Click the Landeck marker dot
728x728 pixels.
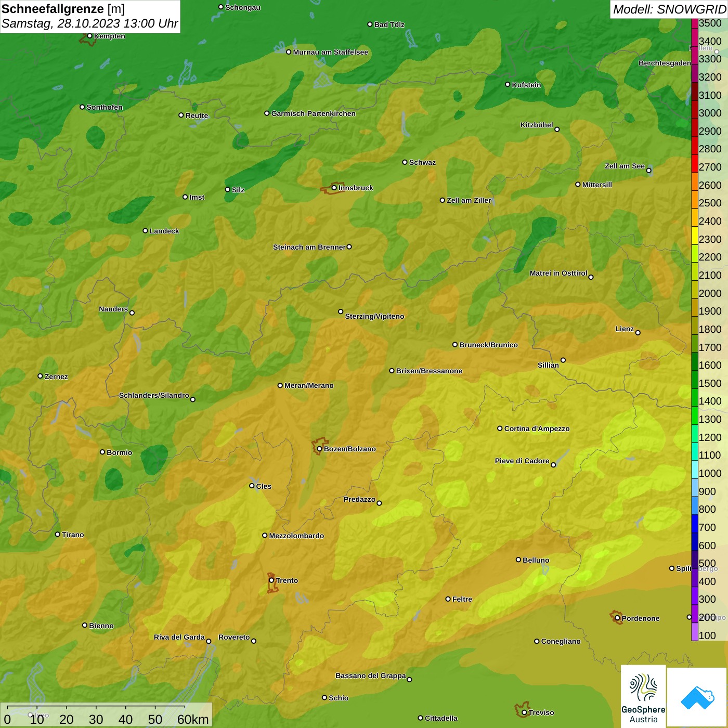tap(145, 230)
